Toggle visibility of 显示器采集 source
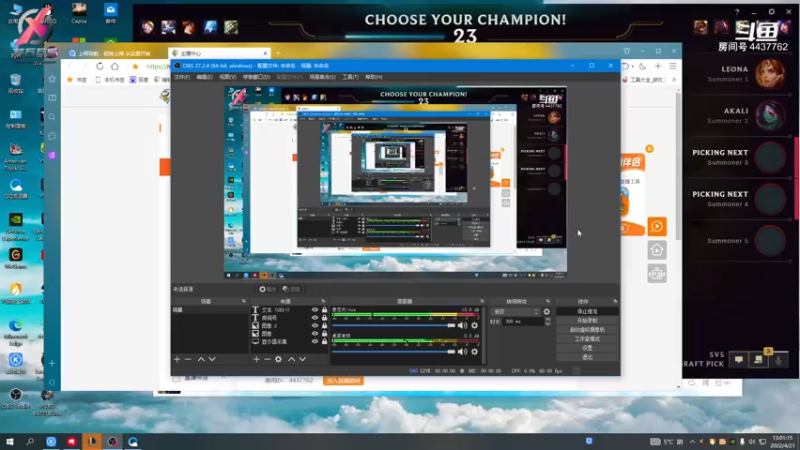800x450 pixels. click(x=315, y=341)
